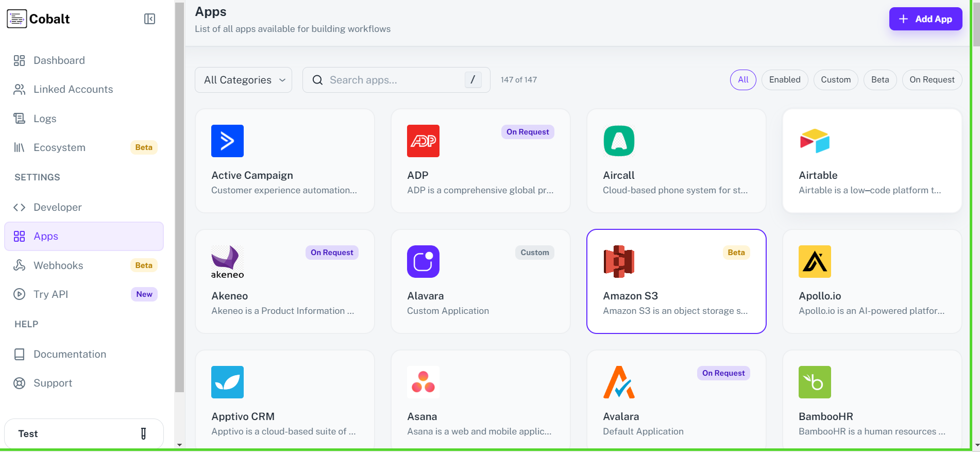The image size is (980, 452).
Task: Open the Test environment switcher
Action: coord(84,434)
